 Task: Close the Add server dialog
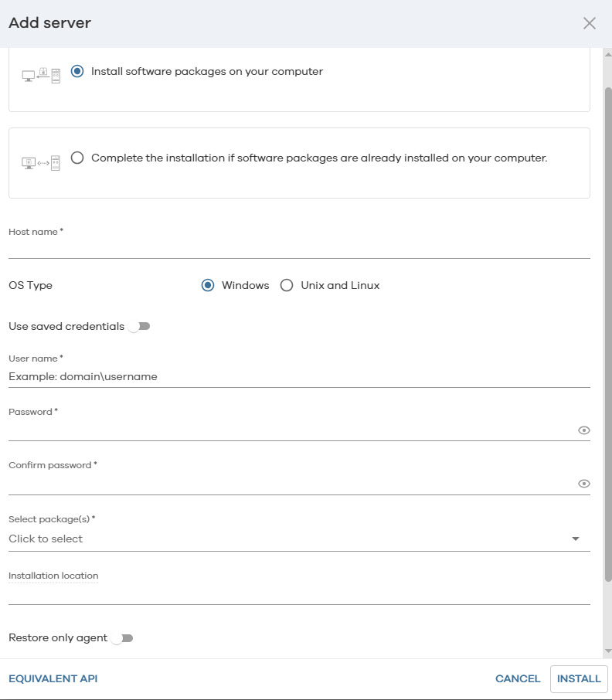[x=590, y=23]
